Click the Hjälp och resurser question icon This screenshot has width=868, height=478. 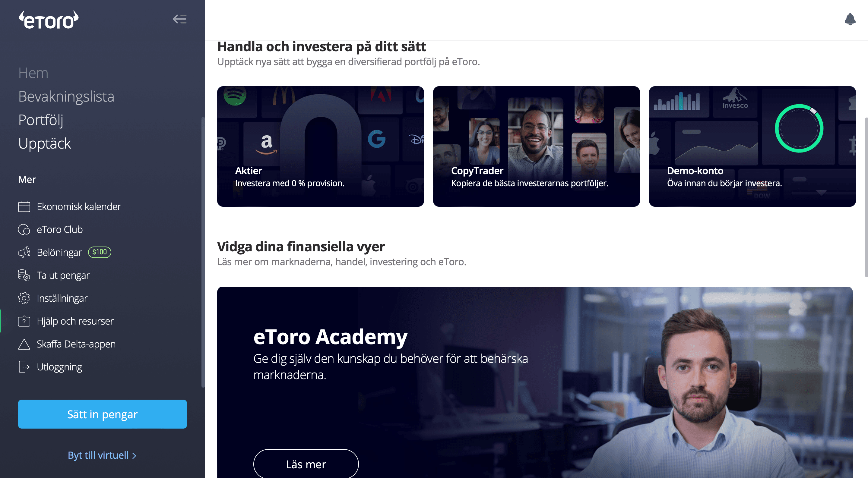pos(24,321)
